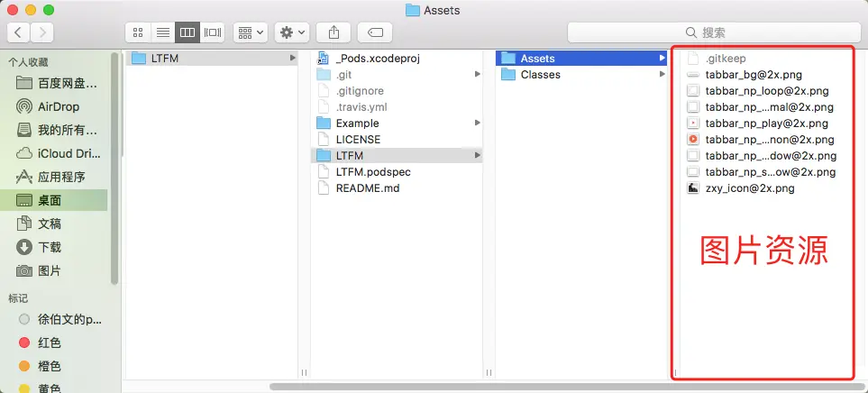868x393 pixels.
Task: Select 桌面 in the sidebar
Action: pos(54,200)
